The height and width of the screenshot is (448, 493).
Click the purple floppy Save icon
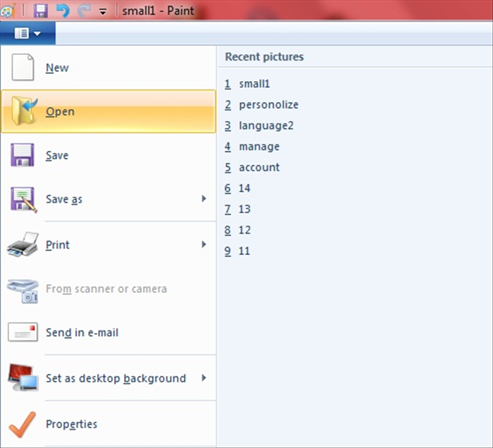(x=23, y=155)
